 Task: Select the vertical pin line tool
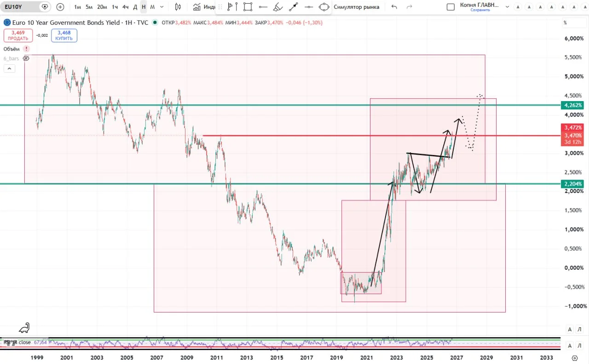236,7
